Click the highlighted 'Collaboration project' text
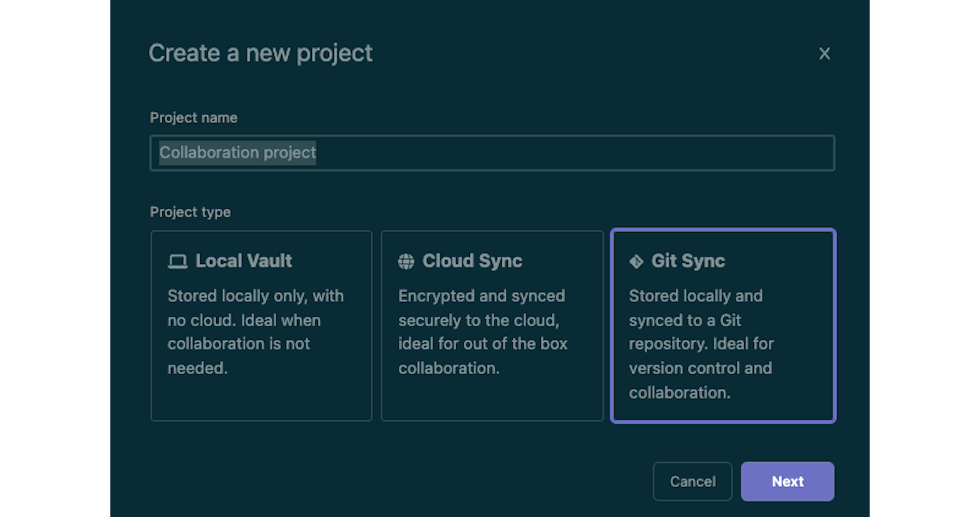The height and width of the screenshot is (517, 980). 237,153
